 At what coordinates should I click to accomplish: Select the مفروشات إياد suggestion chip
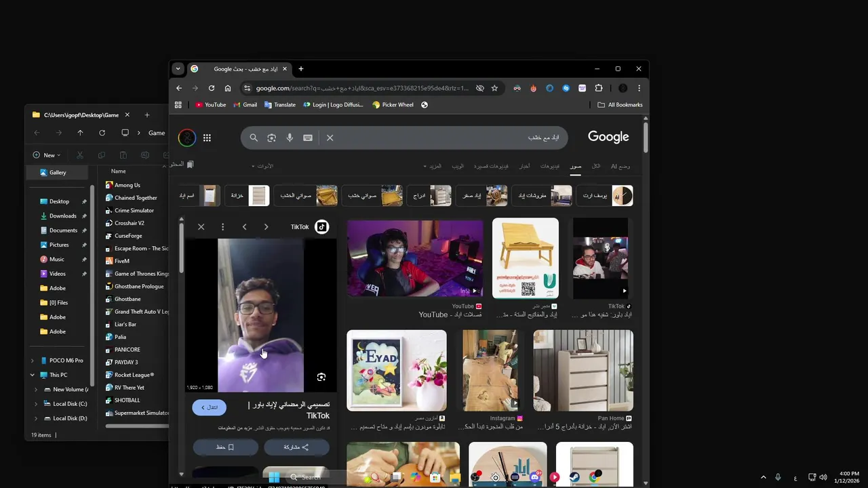[x=542, y=196]
